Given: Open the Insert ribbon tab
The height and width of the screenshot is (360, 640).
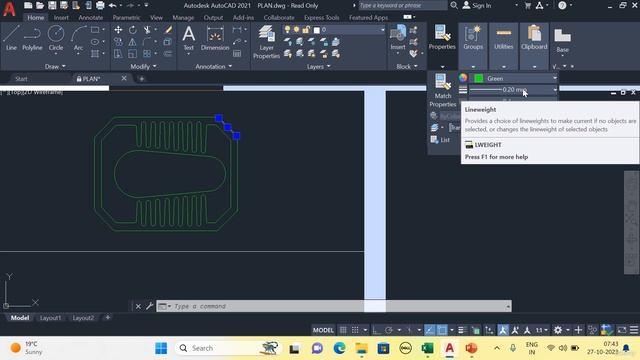Looking at the screenshot, I should (61, 18).
